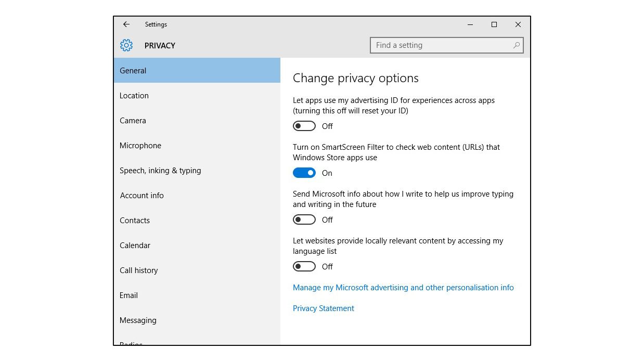Click the Settings gear icon
The width and height of the screenshot is (644, 362).
coord(126,45)
